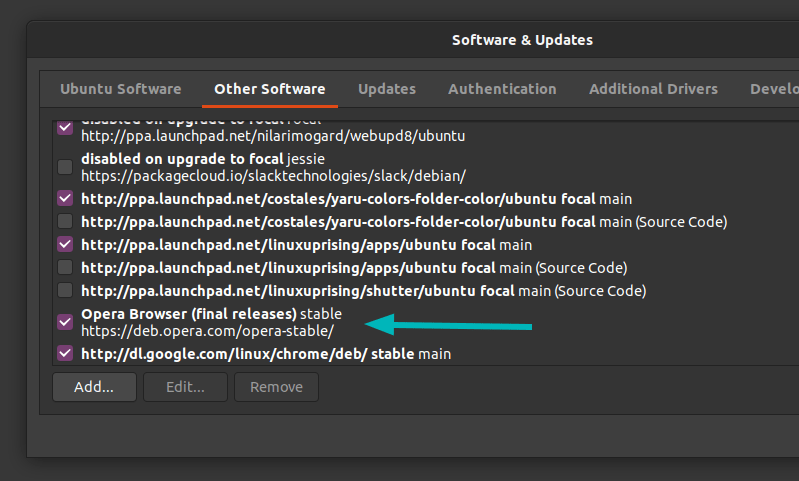The width and height of the screenshot is (799, 481).
Task: Go to the Authentication tab
Action: click(502, 89)
